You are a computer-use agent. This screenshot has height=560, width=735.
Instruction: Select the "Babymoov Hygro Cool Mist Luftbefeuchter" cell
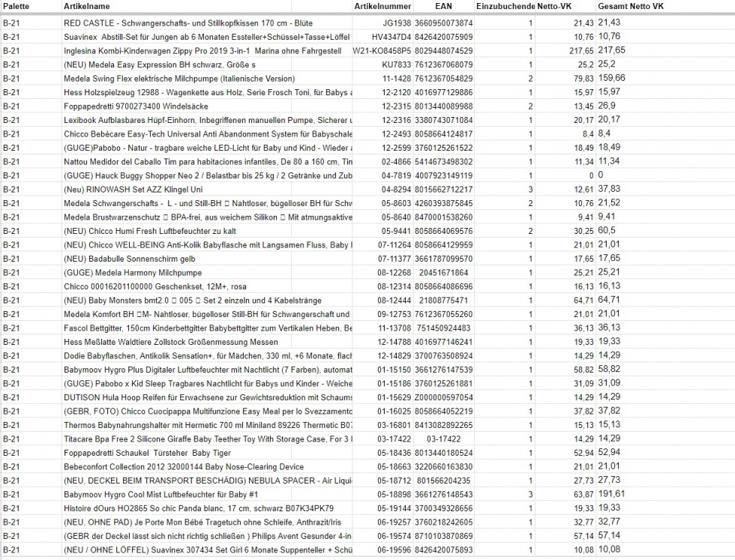[160, 494]
